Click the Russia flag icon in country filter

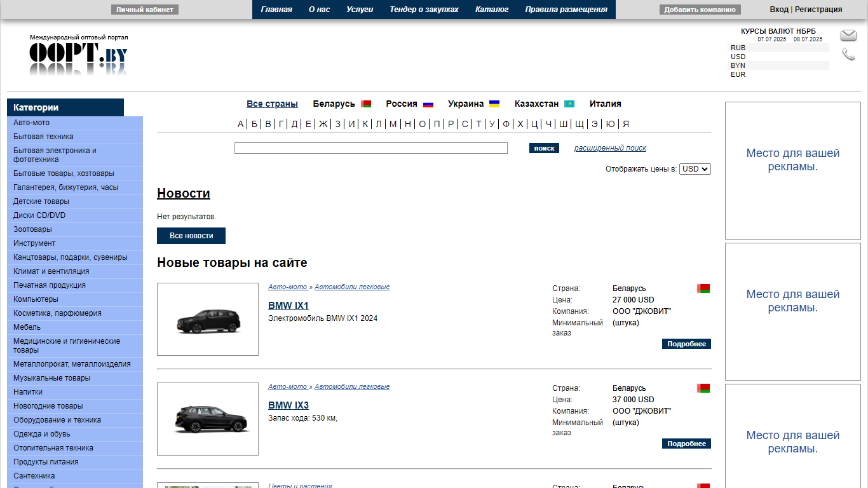[x=428, y=104]
